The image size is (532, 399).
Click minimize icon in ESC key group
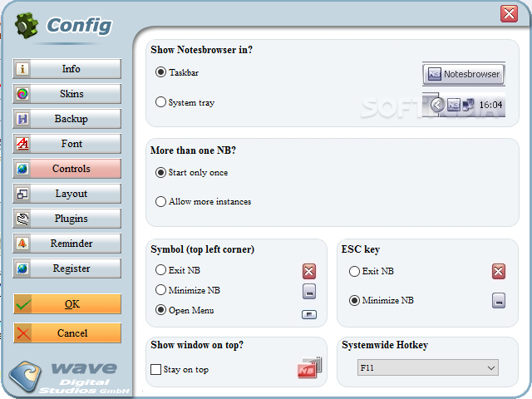click(x=499, y=300)
